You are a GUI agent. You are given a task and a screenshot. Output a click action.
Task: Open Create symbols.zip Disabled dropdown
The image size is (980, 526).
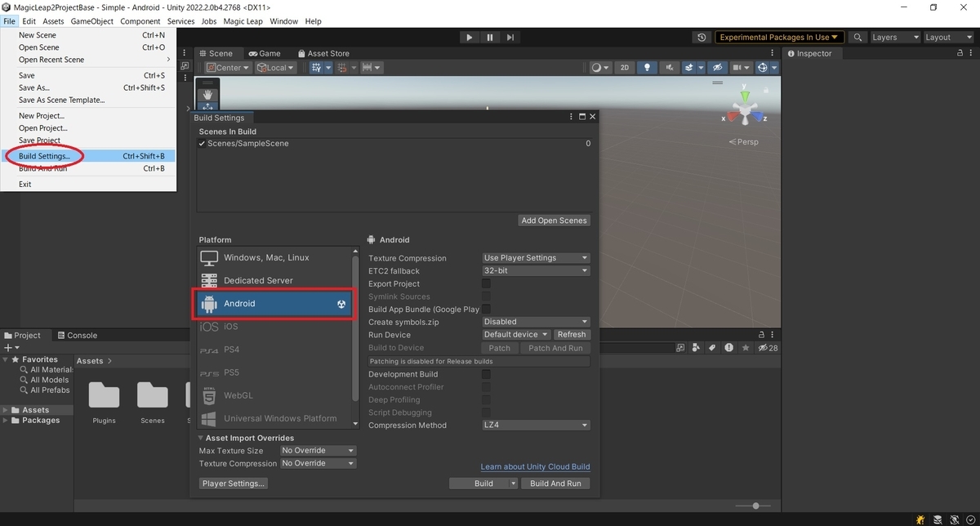click(536, 322)
